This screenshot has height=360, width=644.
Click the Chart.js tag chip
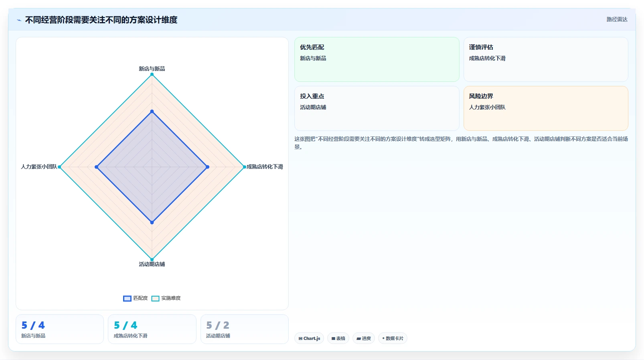tap(309, 338)
